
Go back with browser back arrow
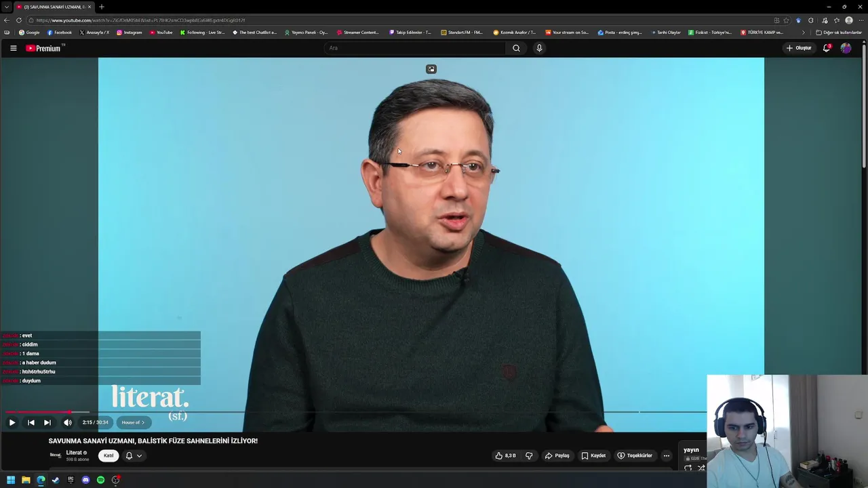(x=7, y=20)
